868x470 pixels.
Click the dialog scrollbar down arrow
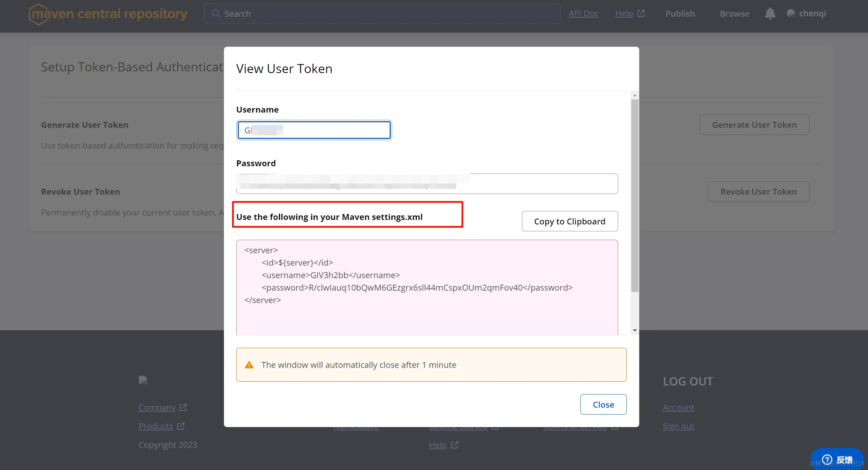coord(635,330)
